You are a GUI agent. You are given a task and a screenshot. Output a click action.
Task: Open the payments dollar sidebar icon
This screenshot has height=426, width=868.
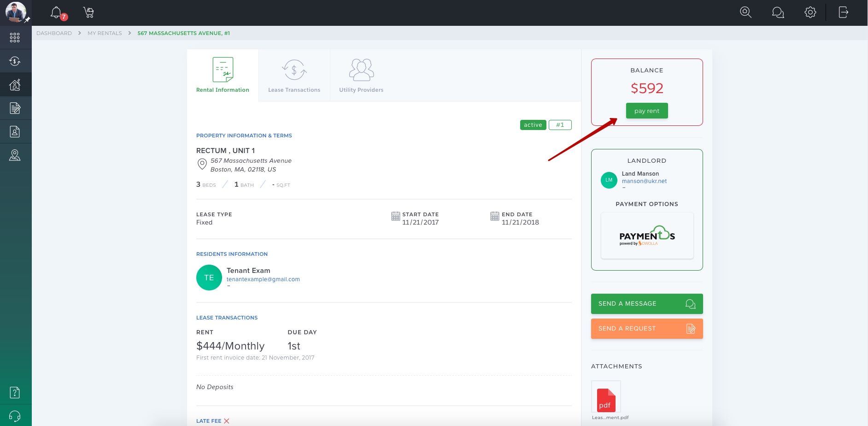[x=15, y=61]
